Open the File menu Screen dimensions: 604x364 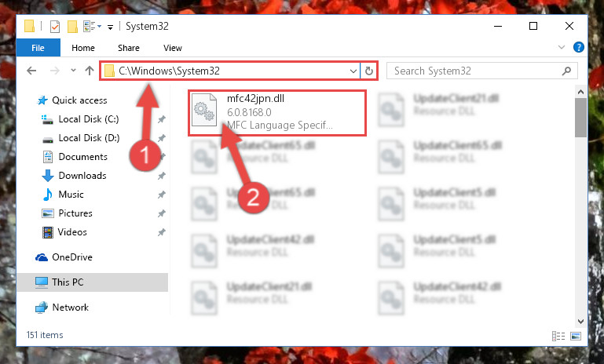coord(38,48)
